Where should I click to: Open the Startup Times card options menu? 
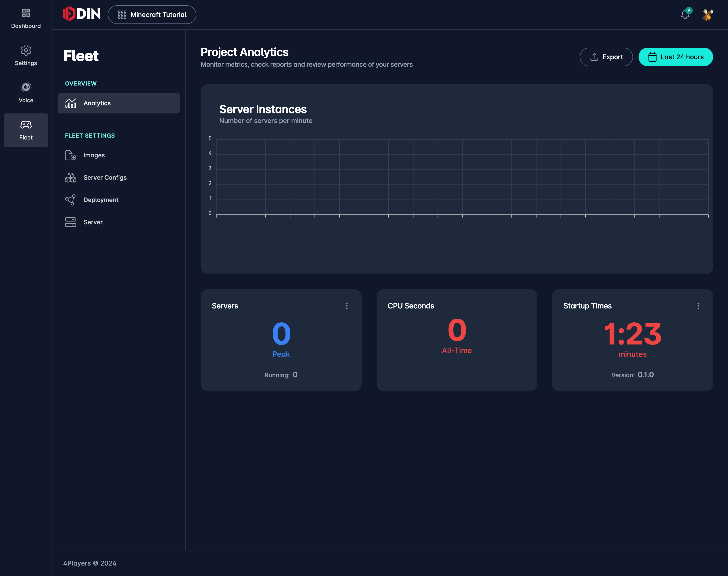[x=698, y=306]
